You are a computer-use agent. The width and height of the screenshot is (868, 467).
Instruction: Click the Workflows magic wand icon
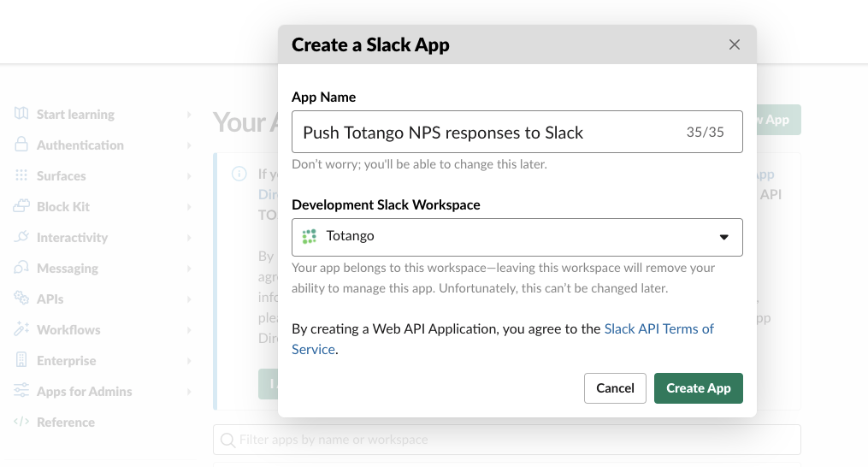click(x=21, y=329)
